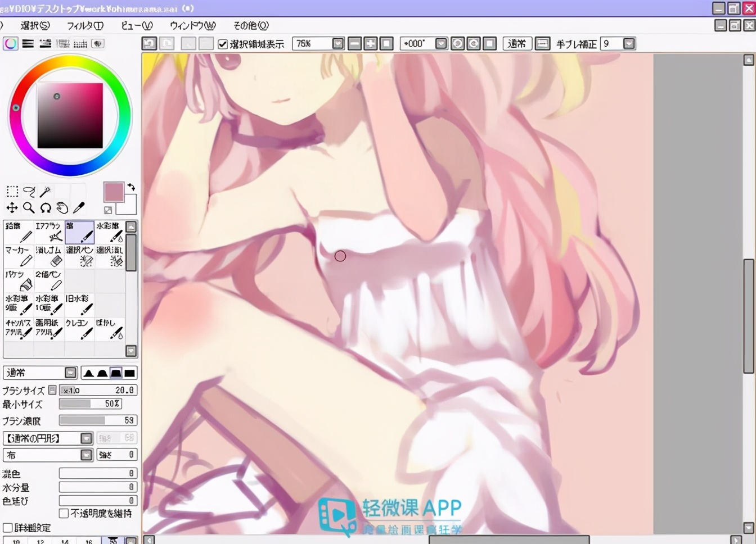
Task: Show the RGB slider panel icon
Action: pos(28,43)
